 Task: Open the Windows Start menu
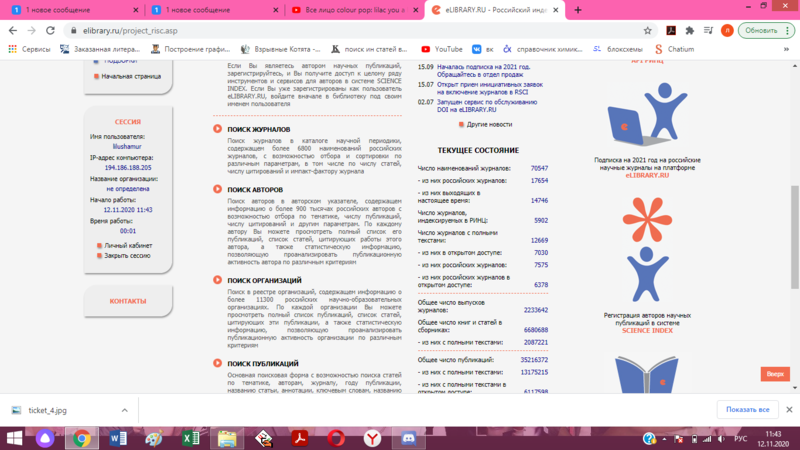pyautogui.click(x=14, y=438)
